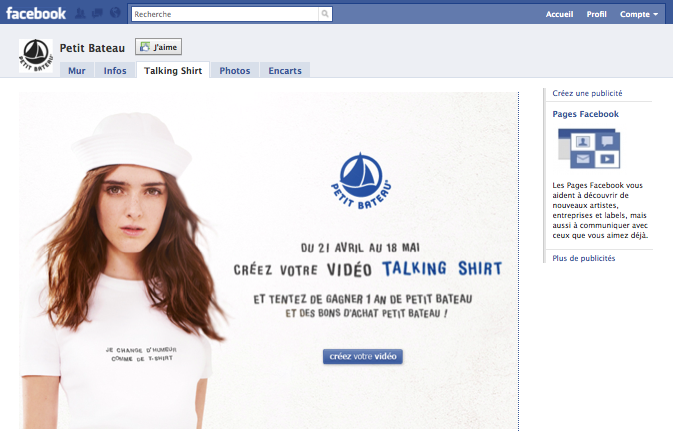Select the Talking Shirt tab

(x=173, y=70)
